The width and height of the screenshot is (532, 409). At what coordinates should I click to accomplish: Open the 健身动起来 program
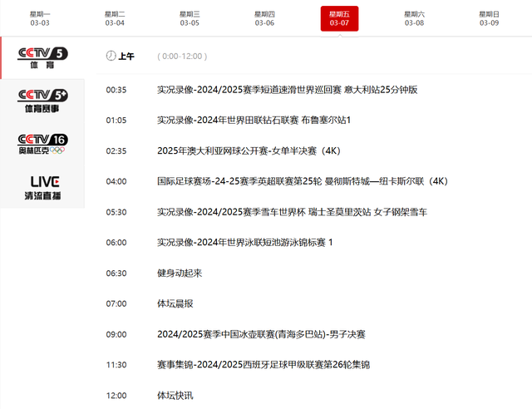point(180,273)
